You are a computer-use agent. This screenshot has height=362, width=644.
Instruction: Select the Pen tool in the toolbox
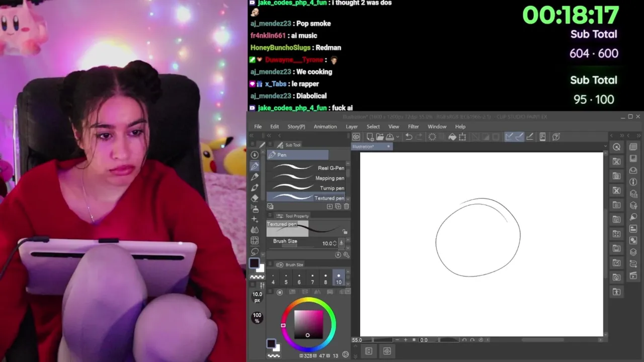coord(255,166)
